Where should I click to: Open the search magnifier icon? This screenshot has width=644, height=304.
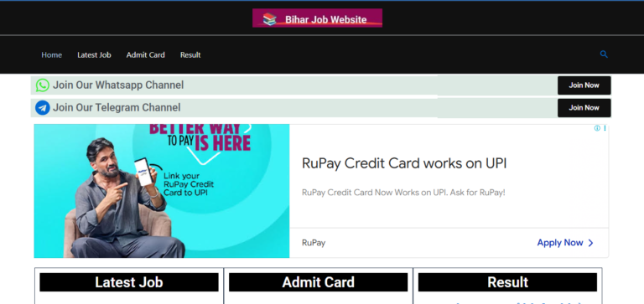(x=604, y=54)
